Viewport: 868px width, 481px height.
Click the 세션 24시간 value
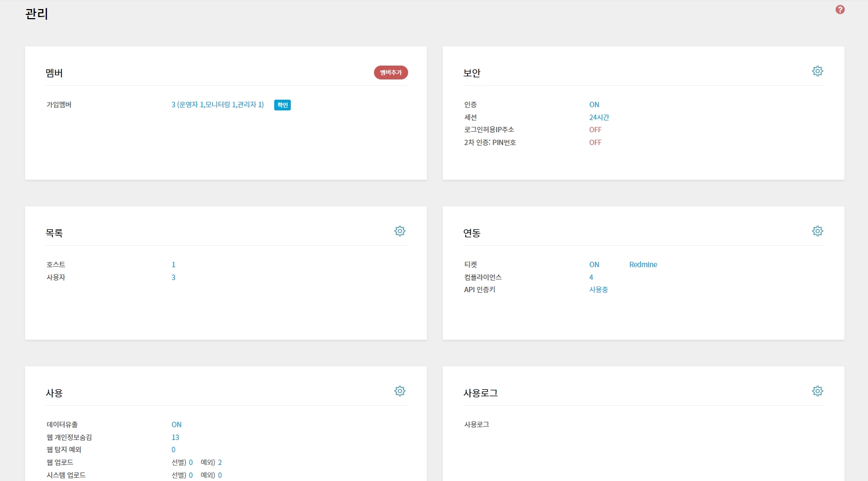[x=599, y=117]
